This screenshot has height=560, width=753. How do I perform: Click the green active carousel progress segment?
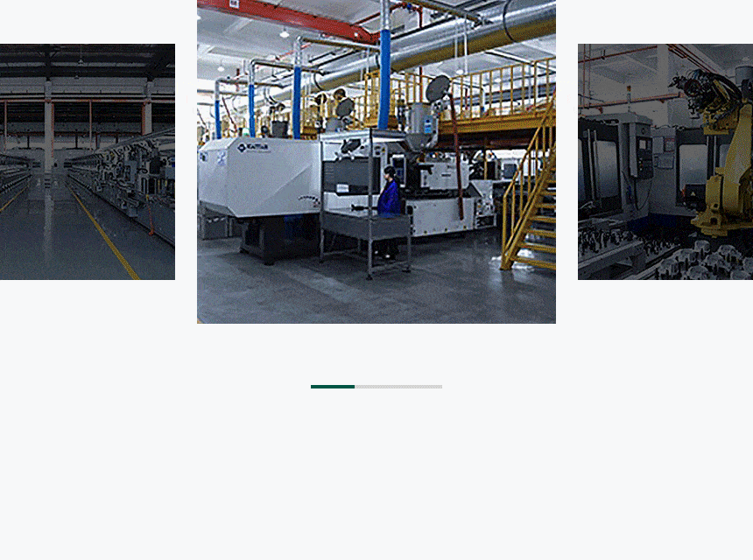click(333, 387)
